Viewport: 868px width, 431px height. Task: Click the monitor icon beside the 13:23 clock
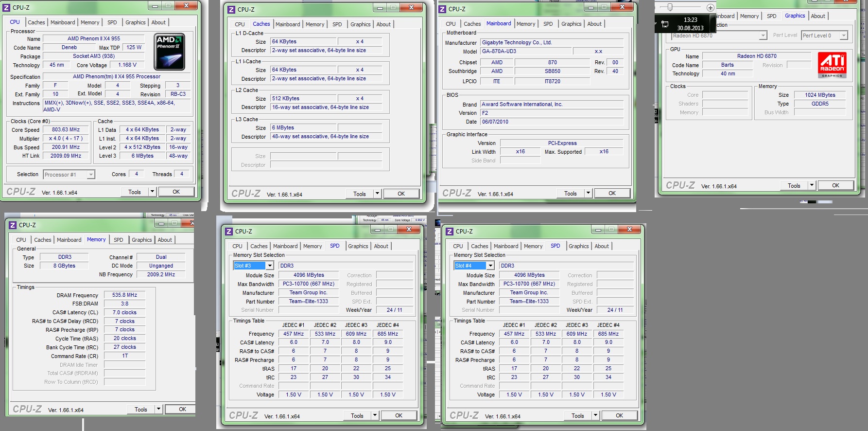tap(665, 24)
